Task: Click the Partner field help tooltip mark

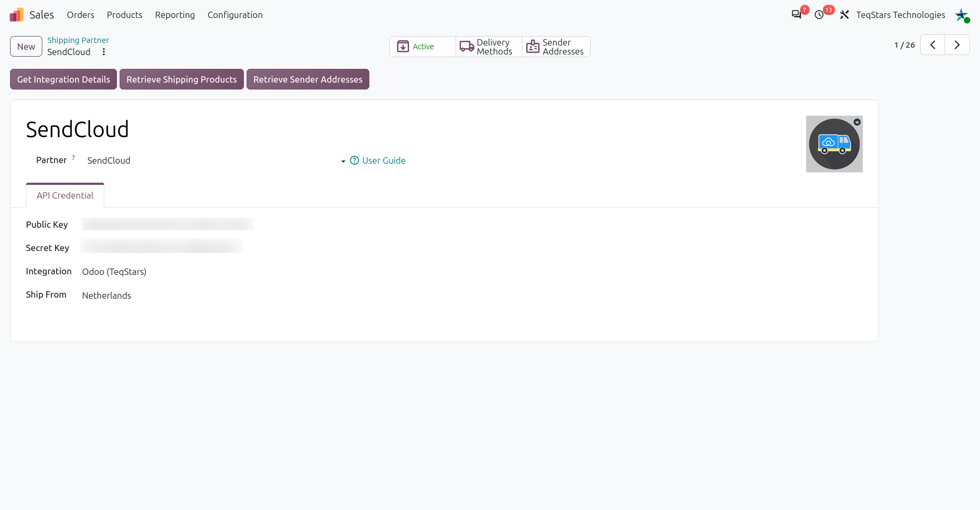Action: [x=73, y=157]
